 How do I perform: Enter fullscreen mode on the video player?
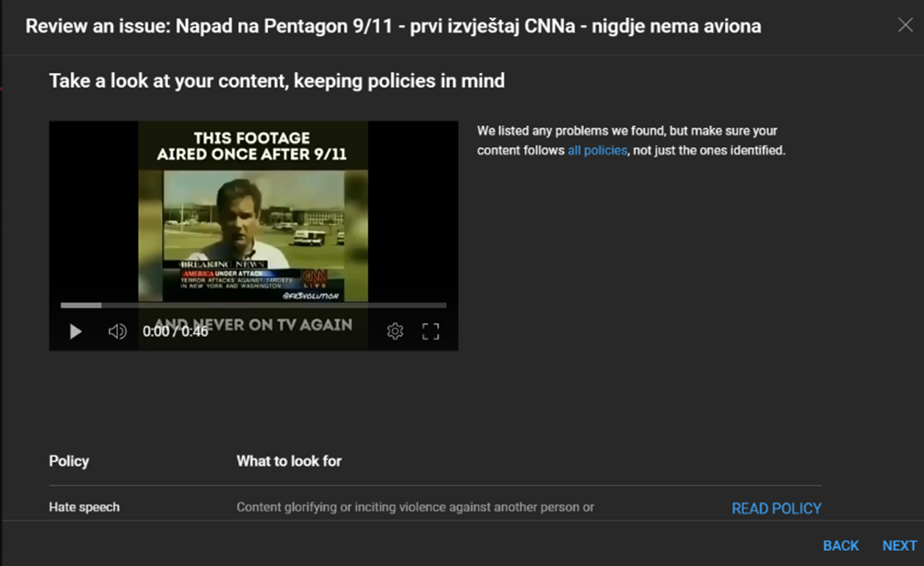(x=430, y=332)
